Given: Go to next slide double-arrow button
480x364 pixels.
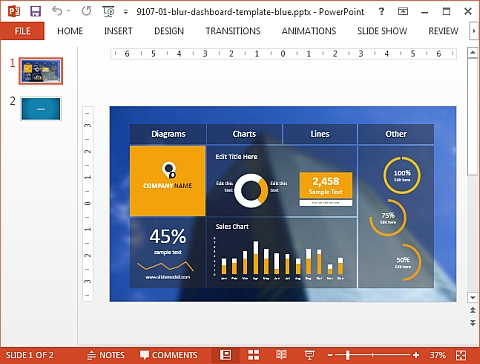Looking at the screenshot, I should 473,323.
